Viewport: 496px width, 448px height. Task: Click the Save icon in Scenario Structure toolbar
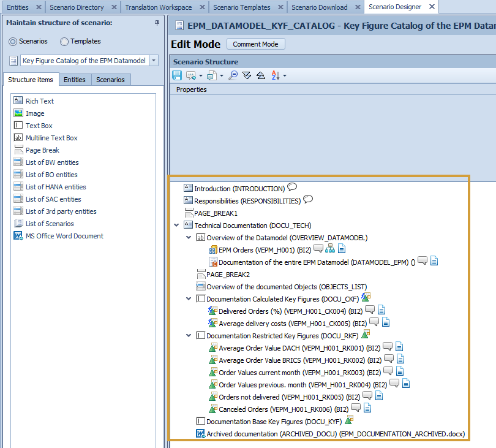tap(177, 75)
